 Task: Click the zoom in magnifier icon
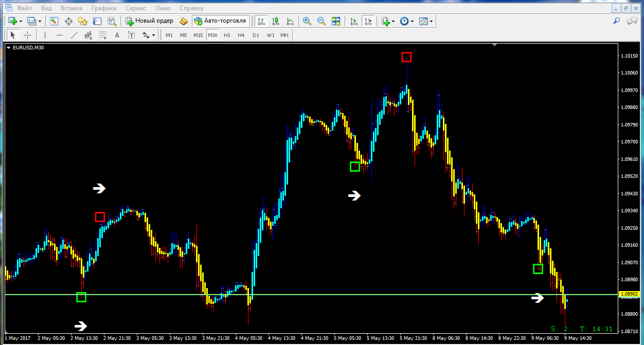click(x=307, y=21)
